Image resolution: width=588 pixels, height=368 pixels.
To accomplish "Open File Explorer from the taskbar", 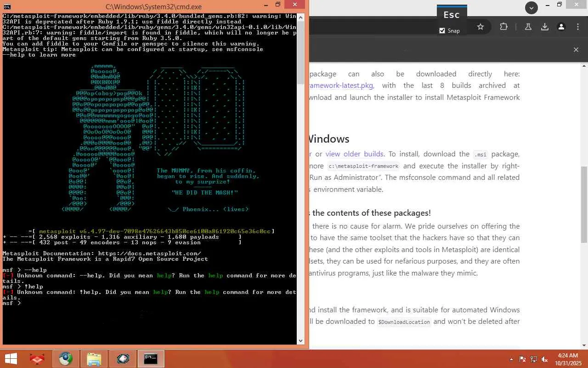I will tap(94, 359).
